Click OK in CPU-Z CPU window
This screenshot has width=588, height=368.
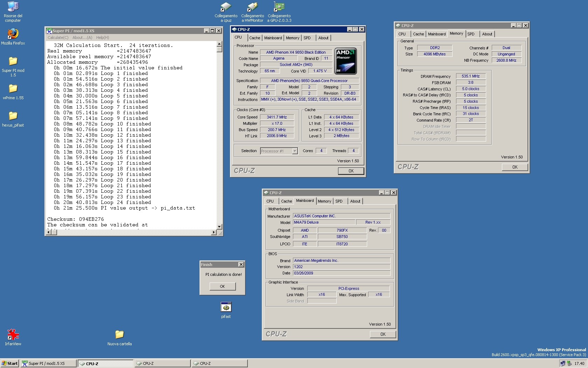click(x=351, y=171)
